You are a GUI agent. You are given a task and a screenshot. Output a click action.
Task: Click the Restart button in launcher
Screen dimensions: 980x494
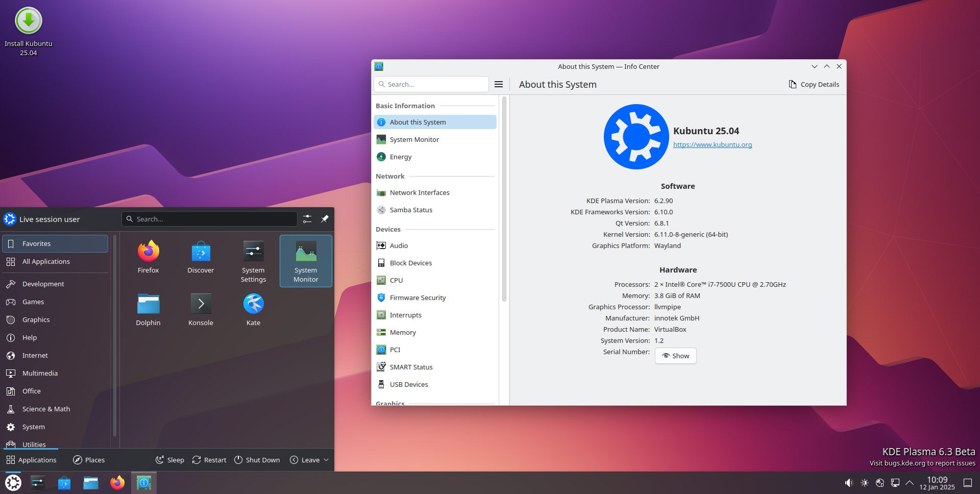pyautogui.click(x=209, y=460)
